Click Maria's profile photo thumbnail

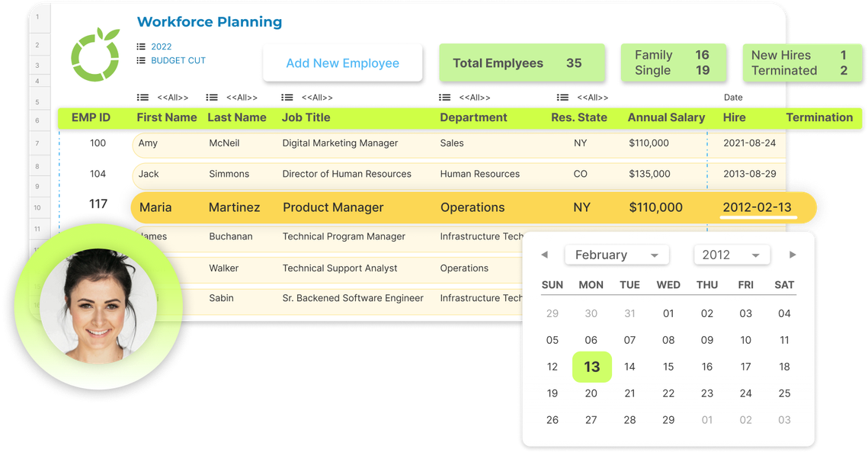[x=98, y=305]
